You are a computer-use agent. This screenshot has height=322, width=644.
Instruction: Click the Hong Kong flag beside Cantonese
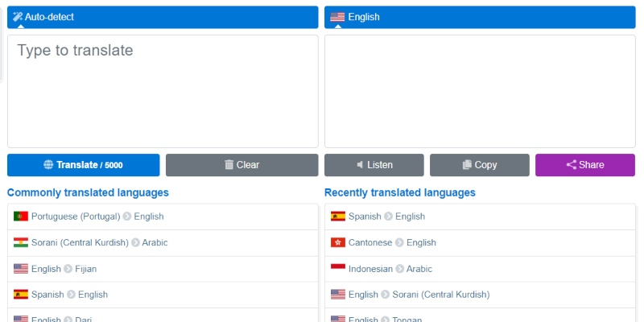click(x=338, y=242)
